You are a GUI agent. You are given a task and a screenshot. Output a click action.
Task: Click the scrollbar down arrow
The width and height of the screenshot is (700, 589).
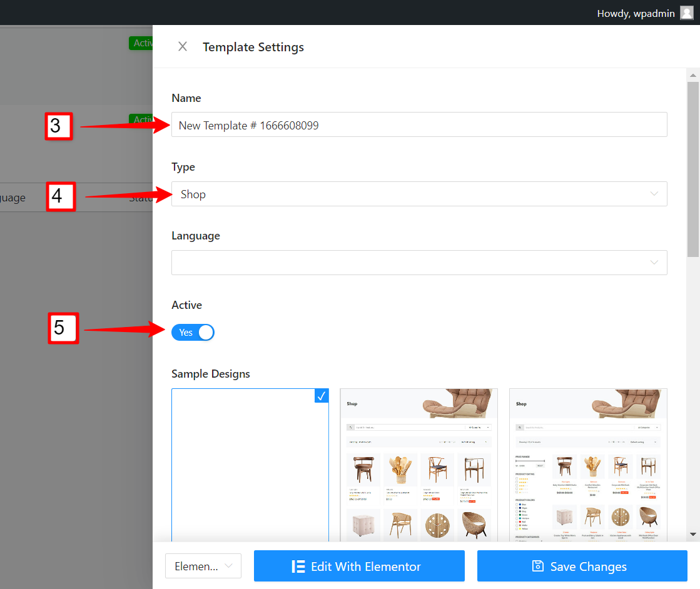[x=692, y=535]
